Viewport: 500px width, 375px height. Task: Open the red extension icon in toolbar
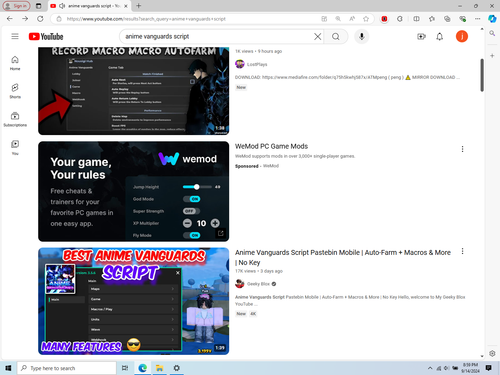click(x=384, y=19)
